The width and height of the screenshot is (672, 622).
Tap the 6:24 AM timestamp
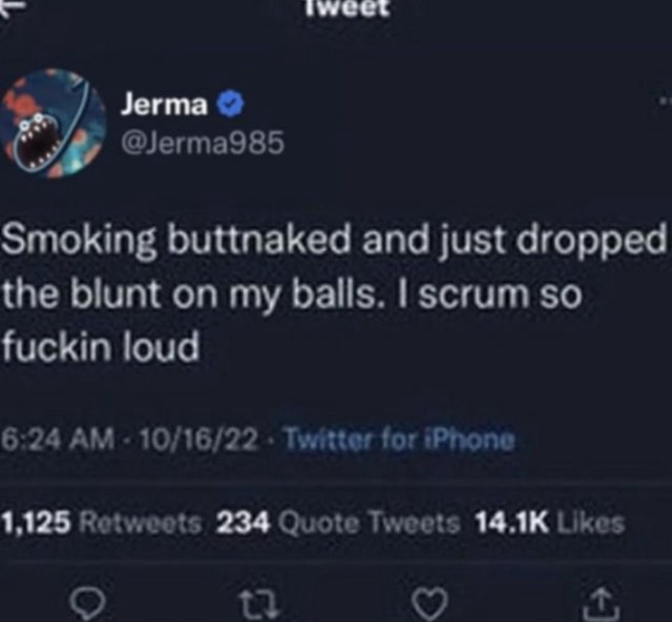click(x=58, y=439)
